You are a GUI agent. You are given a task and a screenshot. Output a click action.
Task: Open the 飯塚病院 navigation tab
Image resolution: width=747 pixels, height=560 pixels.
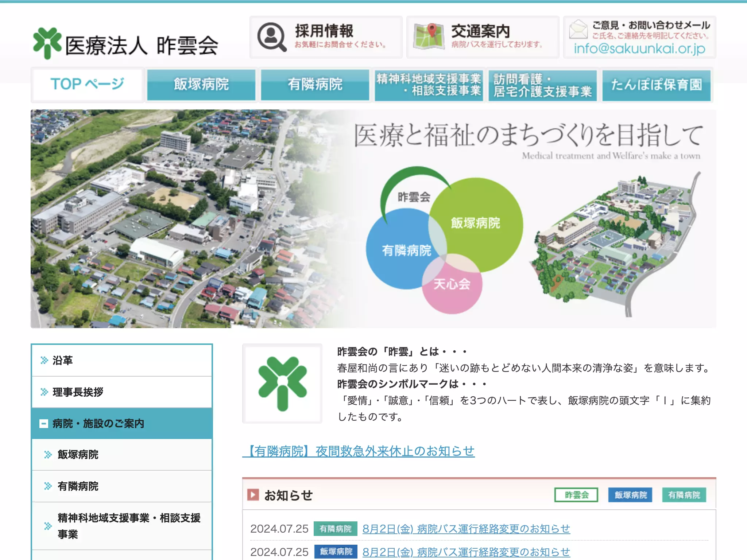click(201, 85)
